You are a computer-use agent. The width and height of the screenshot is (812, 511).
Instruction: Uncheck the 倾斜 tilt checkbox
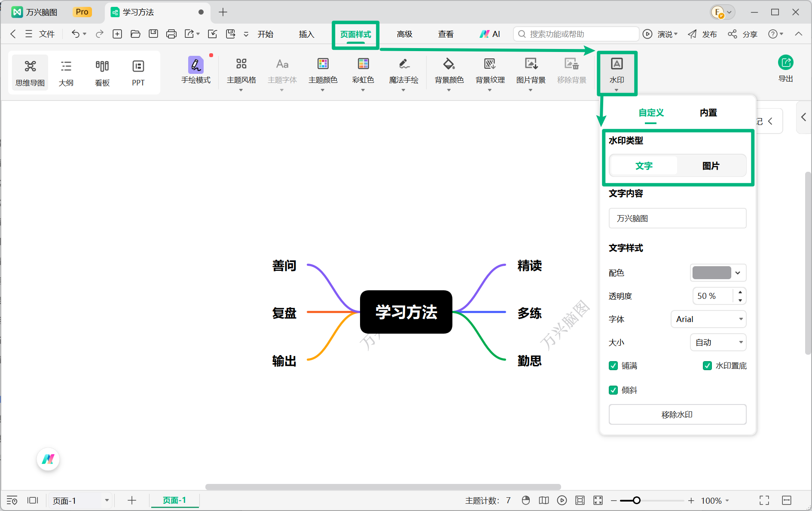click(x=614, y=390)
